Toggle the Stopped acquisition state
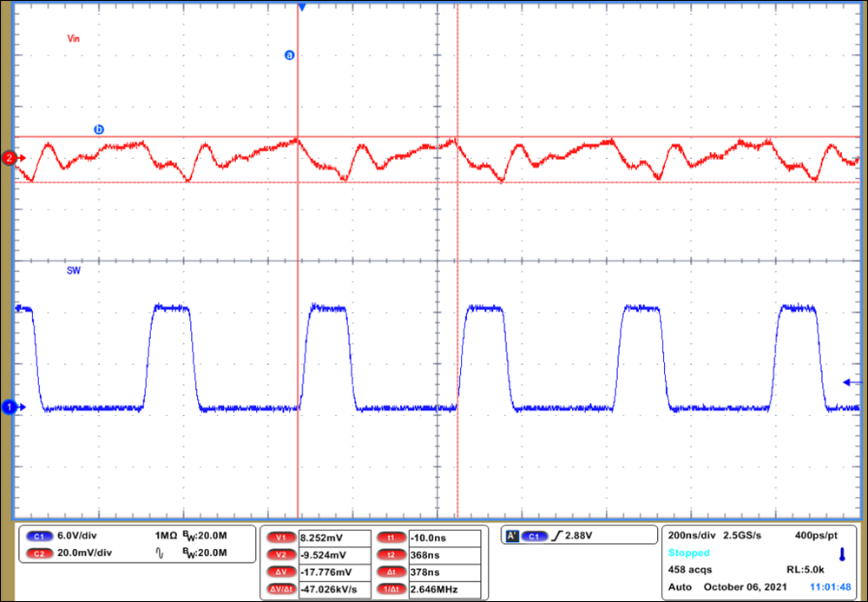 (688, 552)
